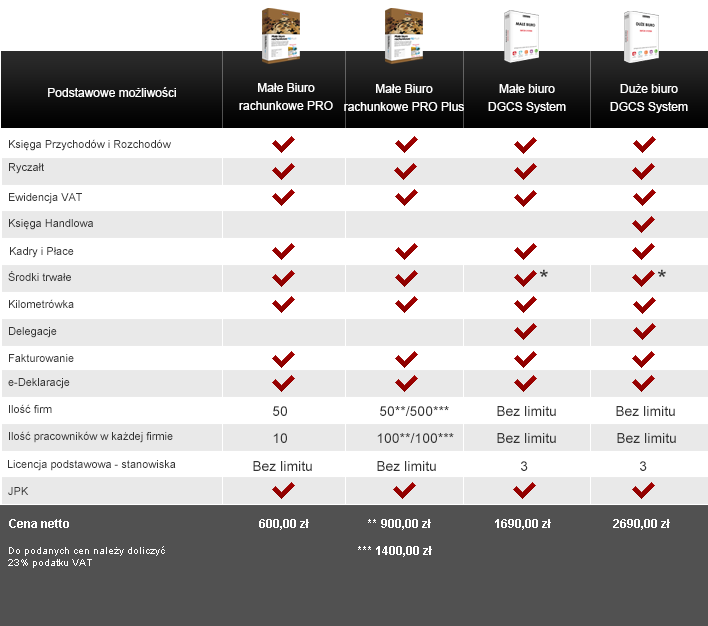The height and width of the screenshot is (626, 708).
Task: Click Księga Handlowa checkmark for Duże biuro
Action: coord(644,224)
